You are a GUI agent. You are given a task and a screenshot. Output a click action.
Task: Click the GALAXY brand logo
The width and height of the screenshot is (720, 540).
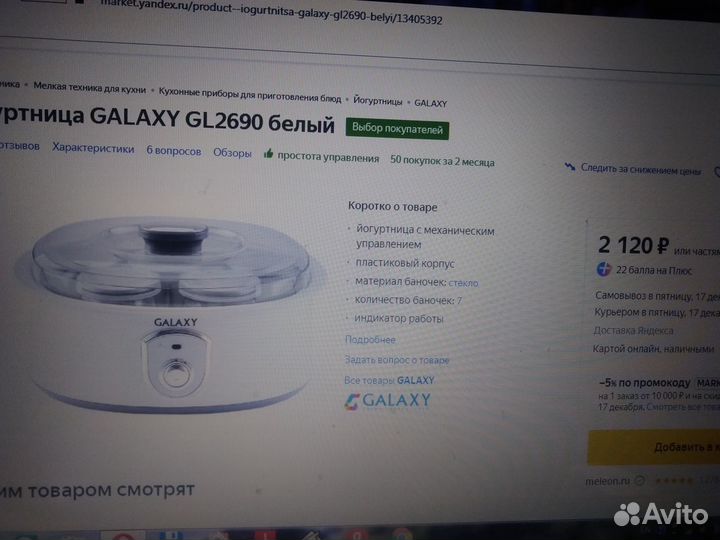[387, 400]
